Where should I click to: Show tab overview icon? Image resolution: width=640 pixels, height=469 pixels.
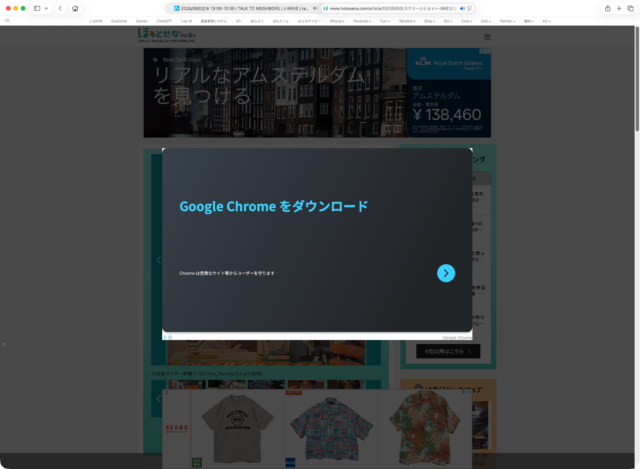[x=631, y=8]
